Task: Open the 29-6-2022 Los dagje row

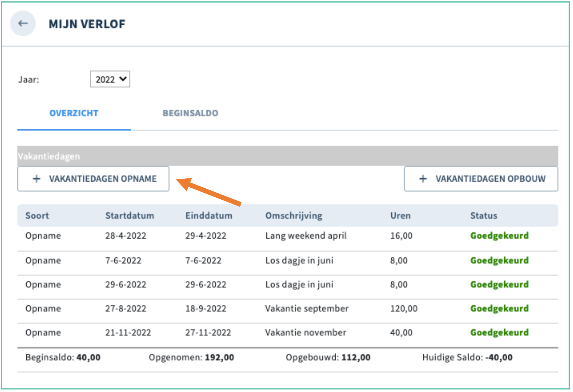Action: point(299,285)
